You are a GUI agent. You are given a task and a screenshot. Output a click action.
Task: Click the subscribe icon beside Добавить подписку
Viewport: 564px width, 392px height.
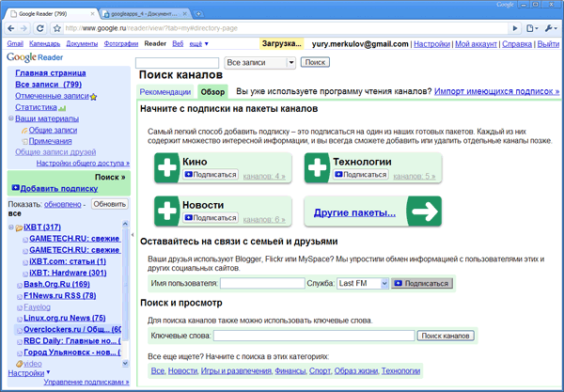pyautogui.click(x=15, y=188)
